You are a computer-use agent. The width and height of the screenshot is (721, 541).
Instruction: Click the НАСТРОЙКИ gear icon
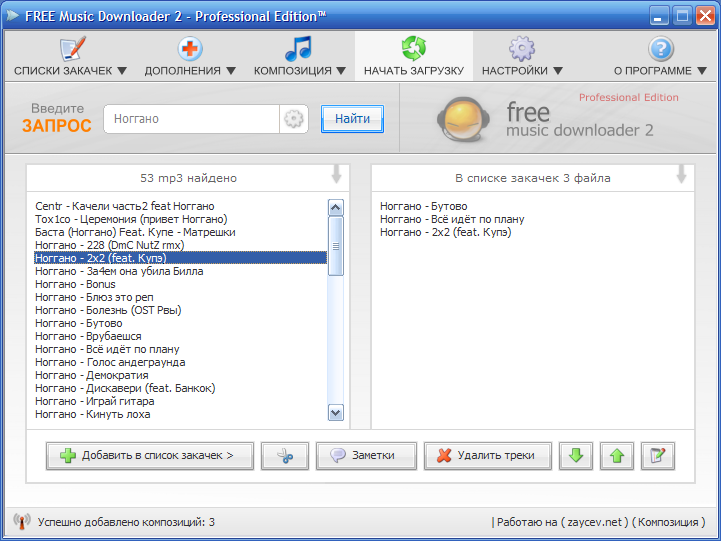tap(522, 49)
